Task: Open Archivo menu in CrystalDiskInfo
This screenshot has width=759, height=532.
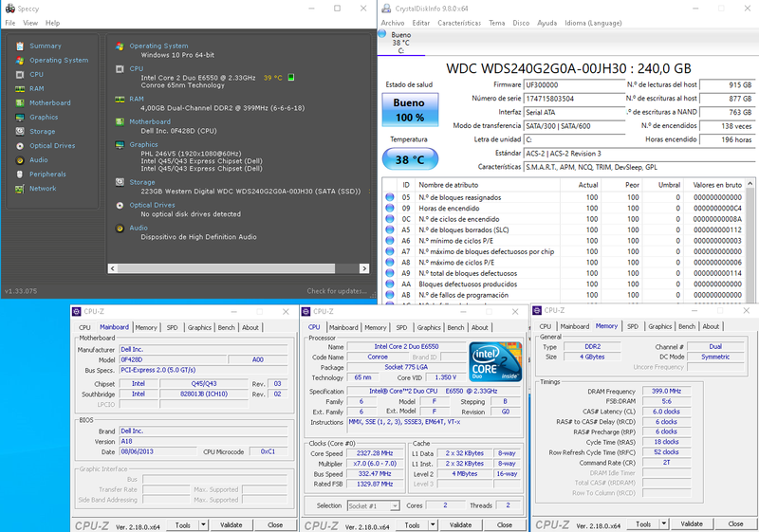Action: coord(392,23)
